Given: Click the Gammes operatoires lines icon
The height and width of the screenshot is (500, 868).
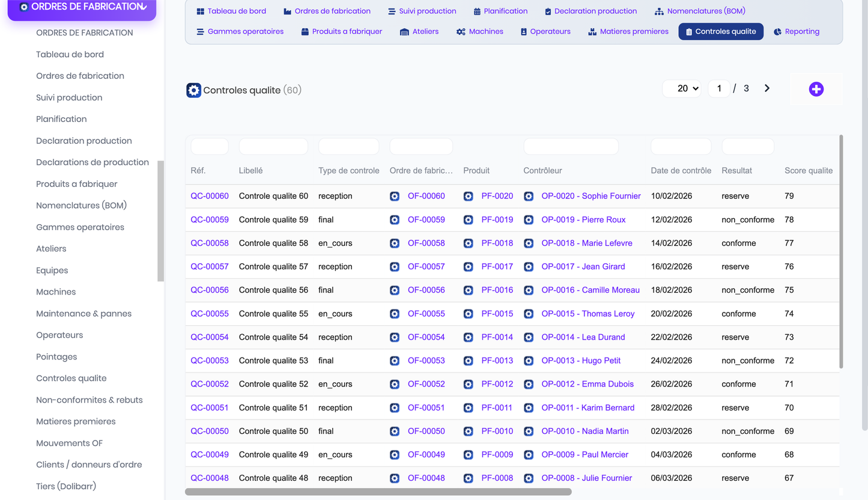Looking at the screenshot, I should click(x=201, y=32).
